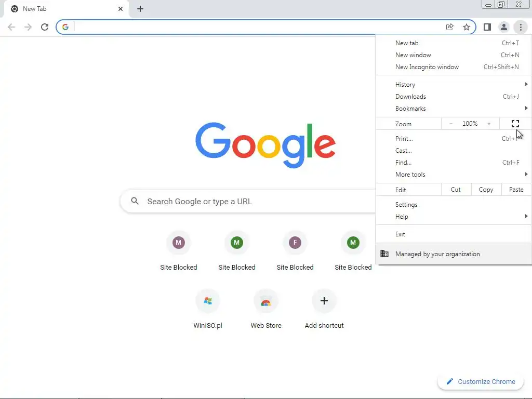Click the back navigation arrow
Screen dimensions: 532x399
click(x=11, y=27)
